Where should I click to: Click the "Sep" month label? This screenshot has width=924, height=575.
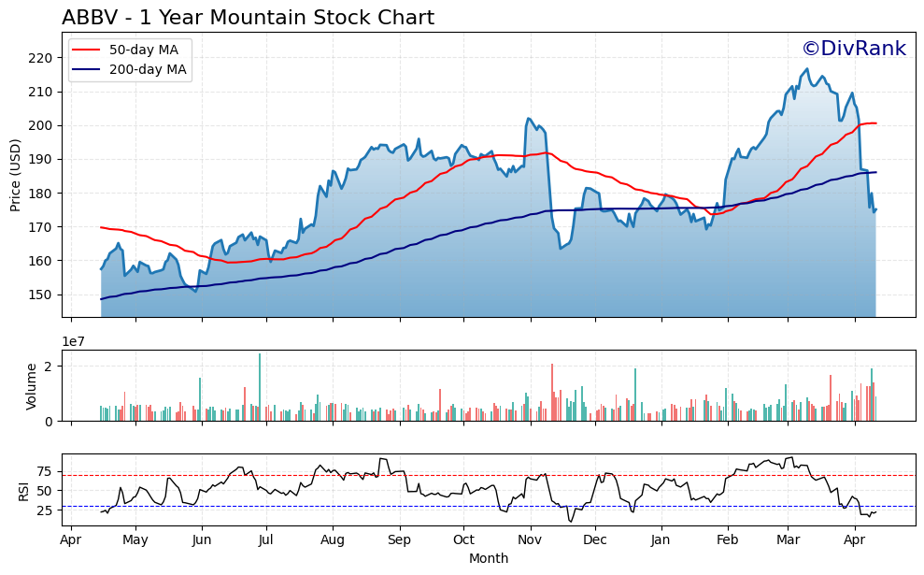400,540
